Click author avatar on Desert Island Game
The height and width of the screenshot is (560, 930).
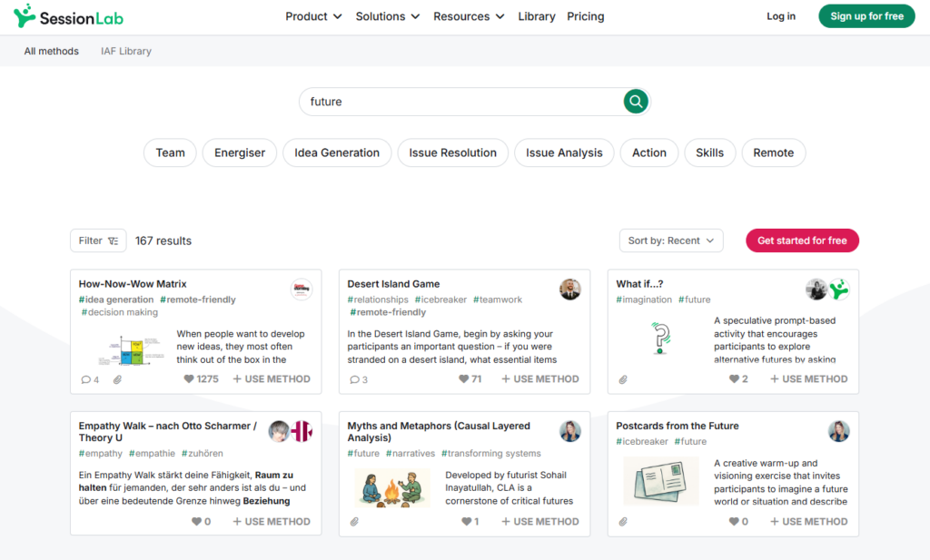(x=569, y=290)
